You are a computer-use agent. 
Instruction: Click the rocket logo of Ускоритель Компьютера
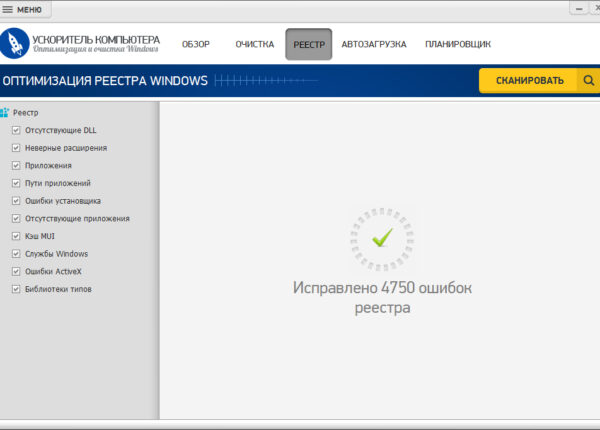[14, 44]
